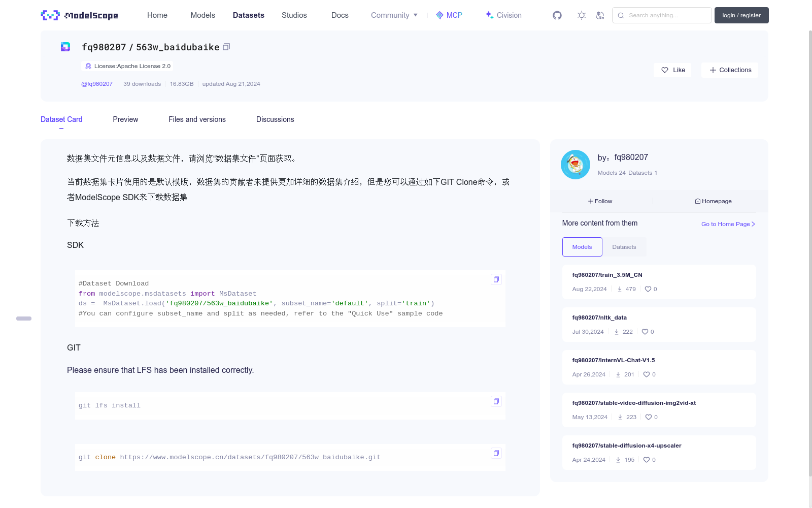Screen dimensions: 812x508
Task: Copy the SDK download code snippet
Action: 496,279
